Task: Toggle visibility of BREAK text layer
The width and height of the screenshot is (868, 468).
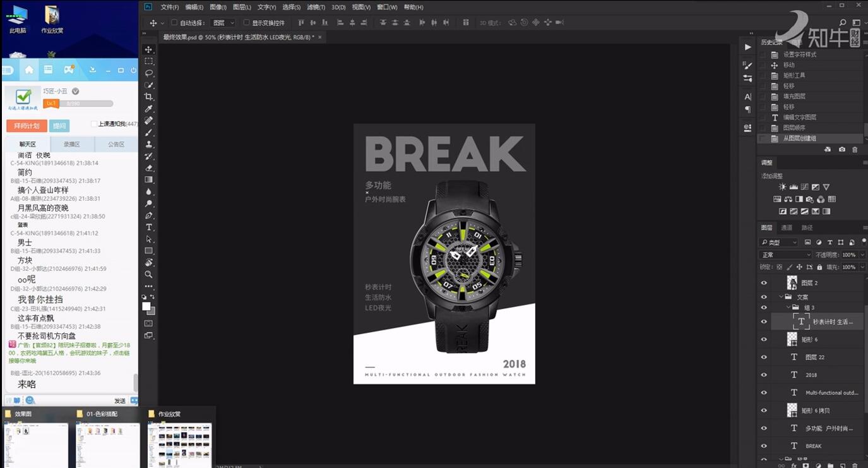Action: pyautogui.click(x=764, y=446)
